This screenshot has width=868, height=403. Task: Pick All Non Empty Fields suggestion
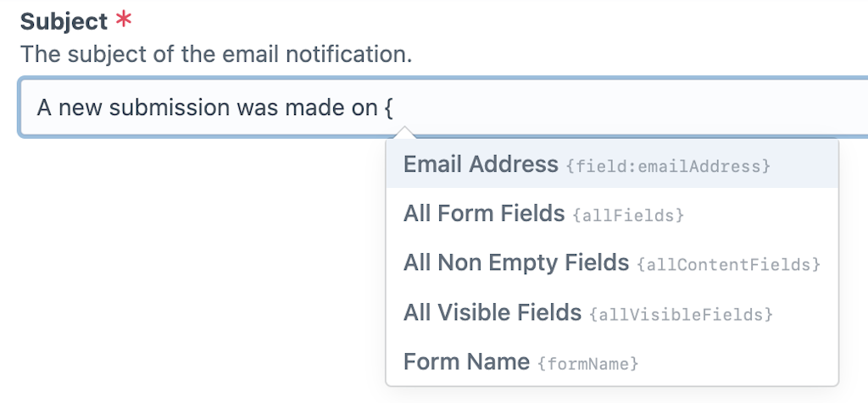point(515,263)
